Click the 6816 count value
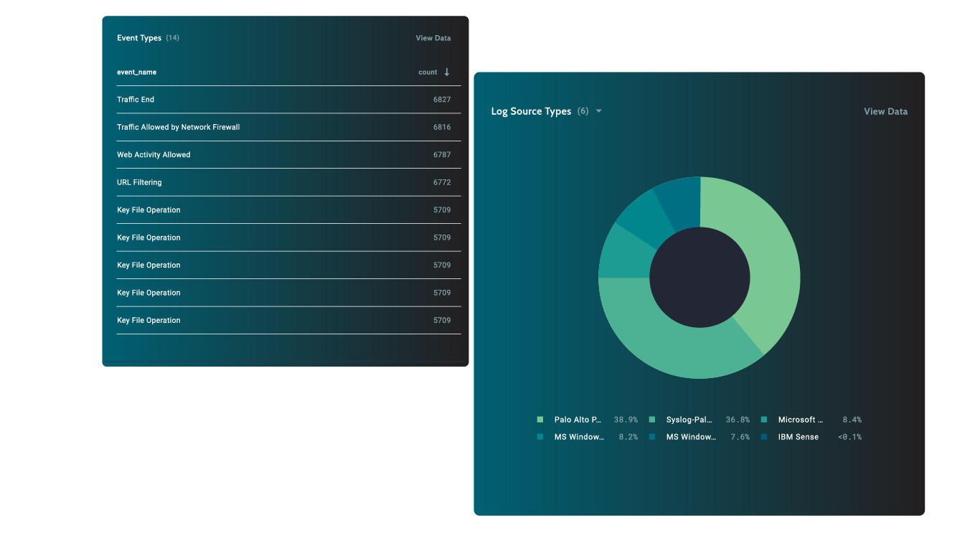The height and width of the screenshot is (551, 980). [442, 127]
